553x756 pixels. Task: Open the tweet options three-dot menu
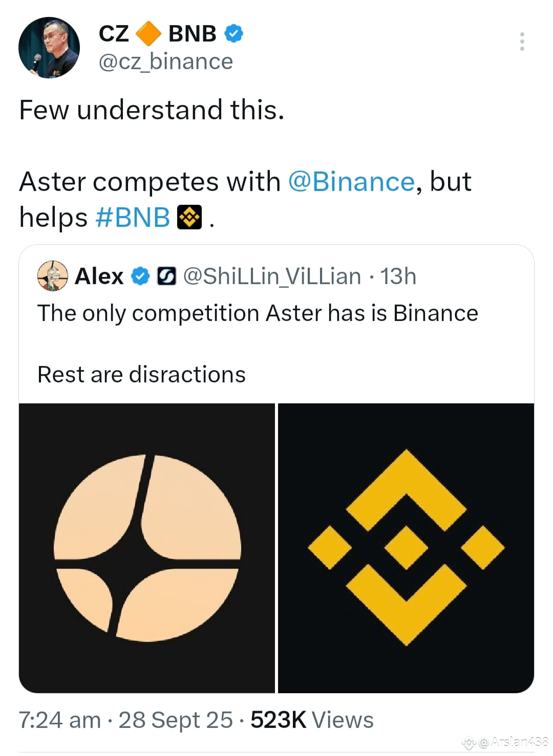coord(522,41)
